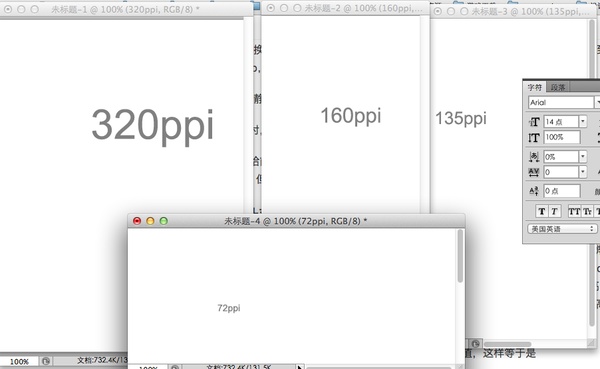Click the font size icon
Screen dimensions: 600x369
(x=534, y=122)
